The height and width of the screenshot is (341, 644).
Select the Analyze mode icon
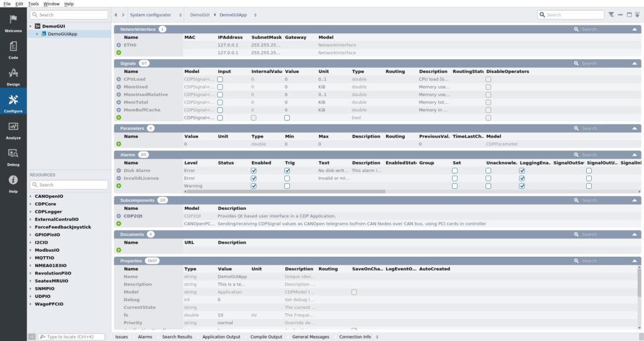13,130
